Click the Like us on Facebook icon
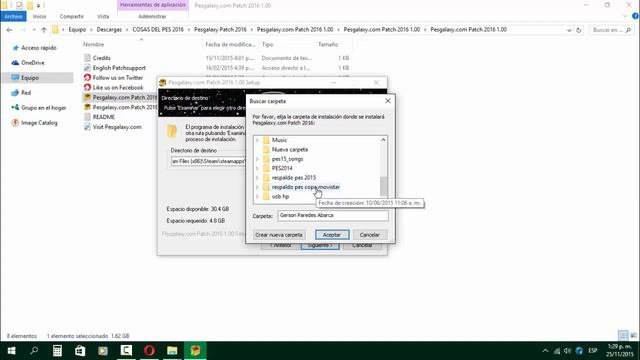The image size is (640, 360). point(87,87)
